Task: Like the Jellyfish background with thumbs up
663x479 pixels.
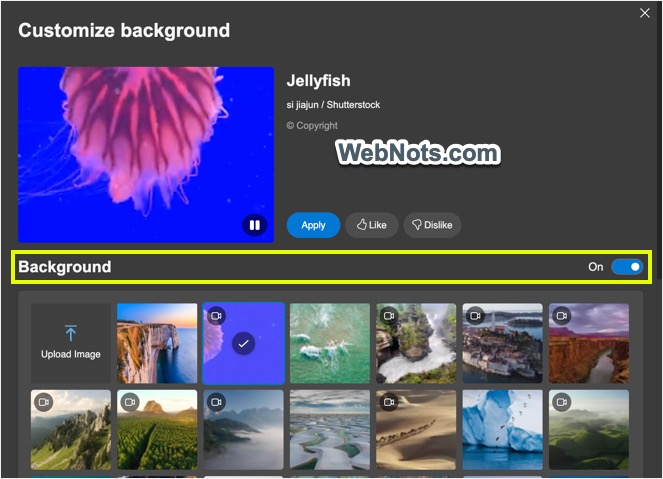Action: point(371,225)
